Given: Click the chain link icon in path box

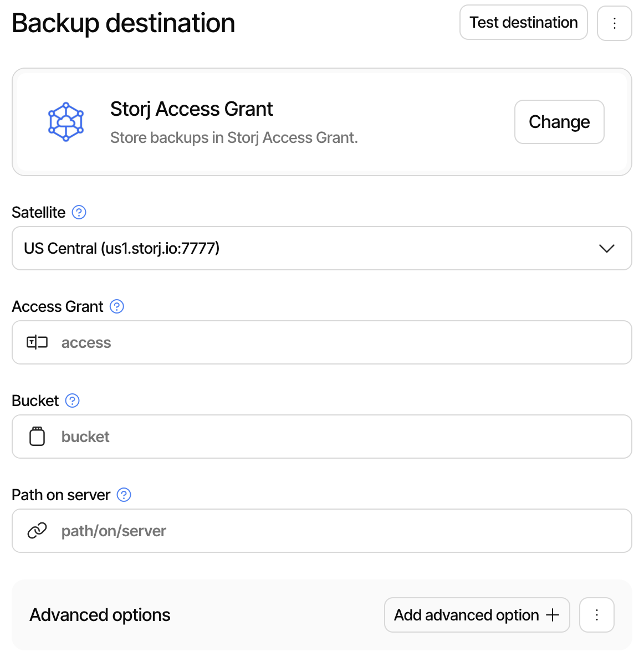Looking at the screenshot, I should pos(37,531).
